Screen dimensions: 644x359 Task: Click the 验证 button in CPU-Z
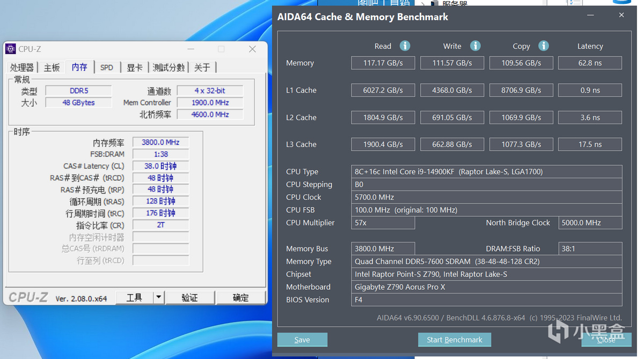pyautogui.click(x=190, y=297)
